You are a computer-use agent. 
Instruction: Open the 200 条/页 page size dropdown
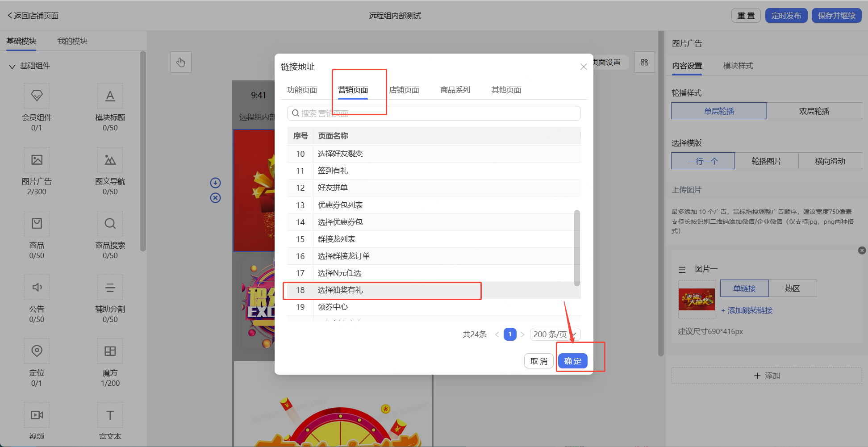tap(555, 334)
